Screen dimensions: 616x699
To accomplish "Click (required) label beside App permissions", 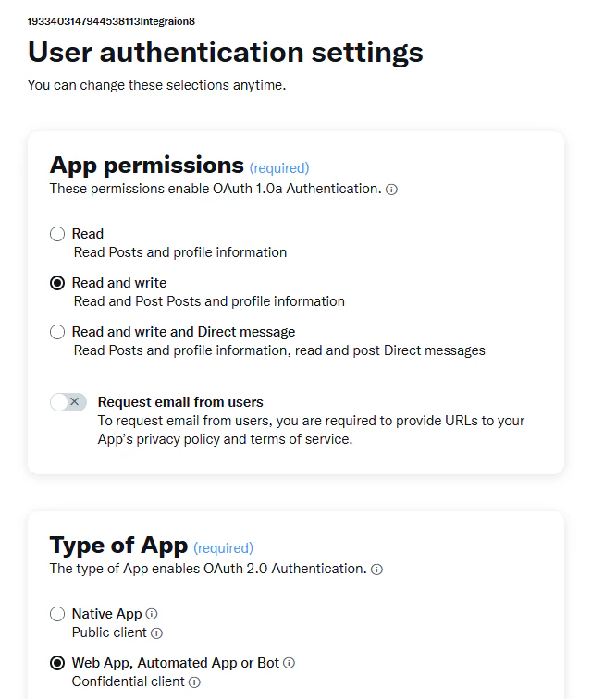I will point(279,168).
